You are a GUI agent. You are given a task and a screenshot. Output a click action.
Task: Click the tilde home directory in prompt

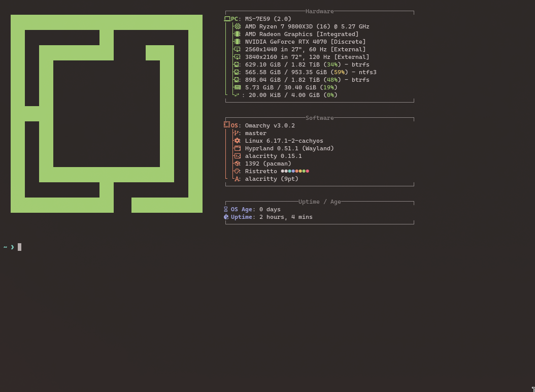[5, 247]
